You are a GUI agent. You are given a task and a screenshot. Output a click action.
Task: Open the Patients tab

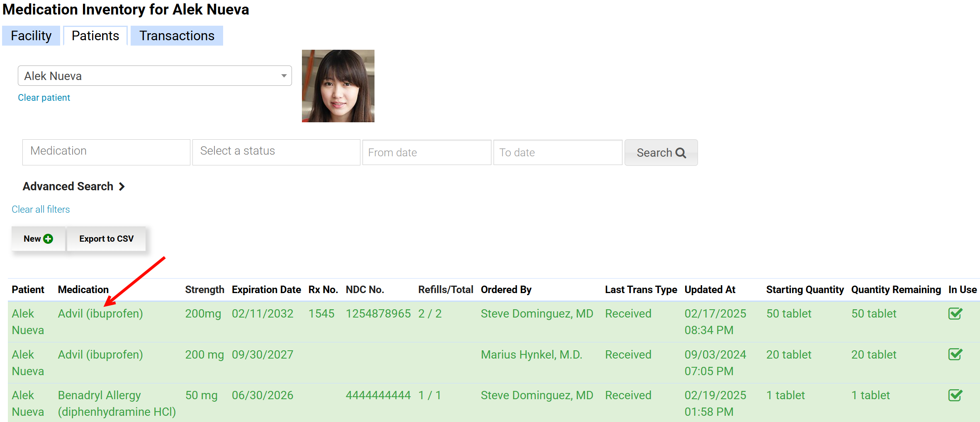coord(95,36)
